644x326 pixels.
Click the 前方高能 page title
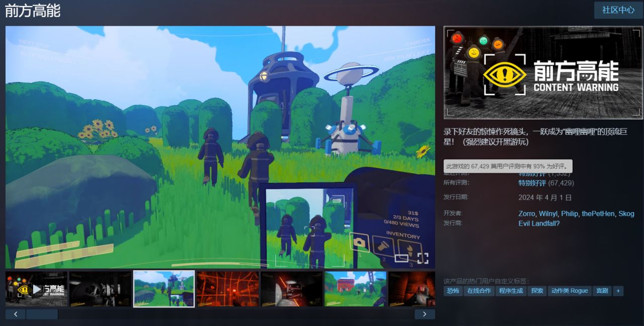33,10
